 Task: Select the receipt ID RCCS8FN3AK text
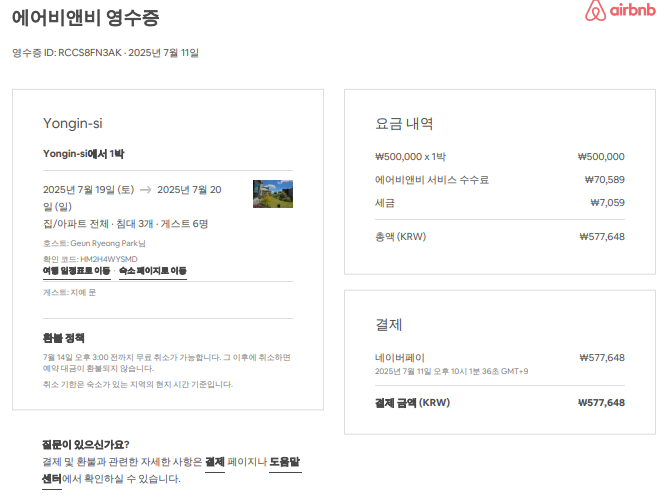coord(90,53)
